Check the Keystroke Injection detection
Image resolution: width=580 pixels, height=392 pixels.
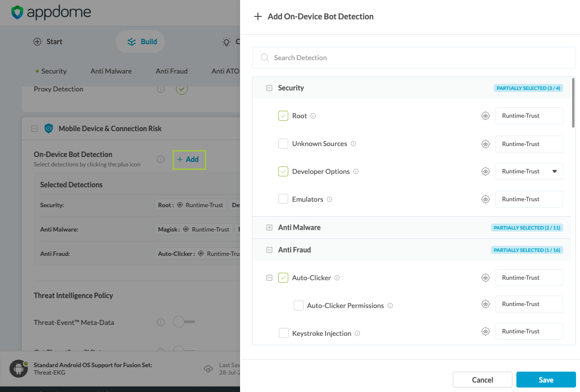click(283, 333)
